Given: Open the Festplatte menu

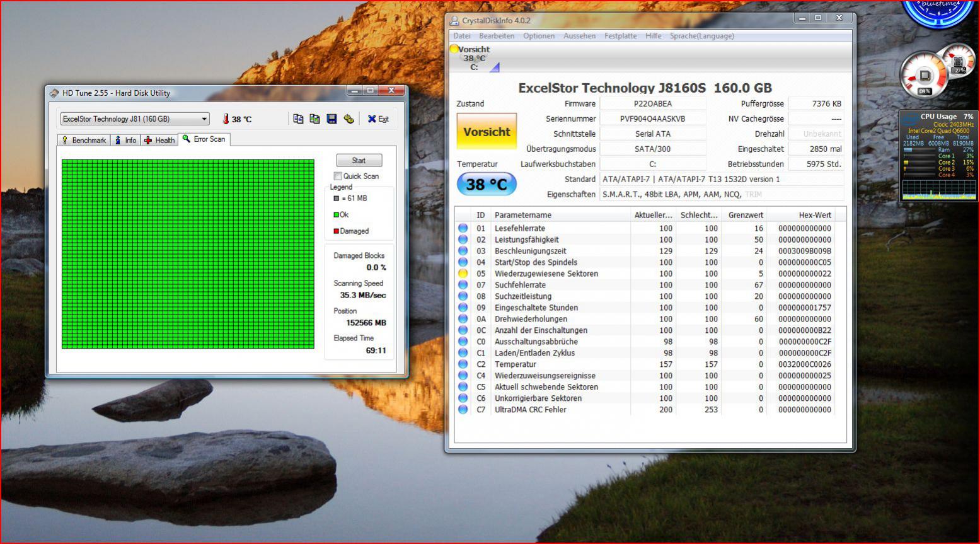Looking at the screenshot, I should 620,36.
